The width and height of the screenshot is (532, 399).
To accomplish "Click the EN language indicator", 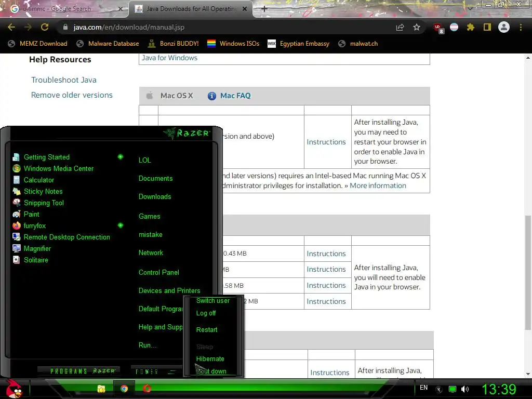I will pos(424,388).
